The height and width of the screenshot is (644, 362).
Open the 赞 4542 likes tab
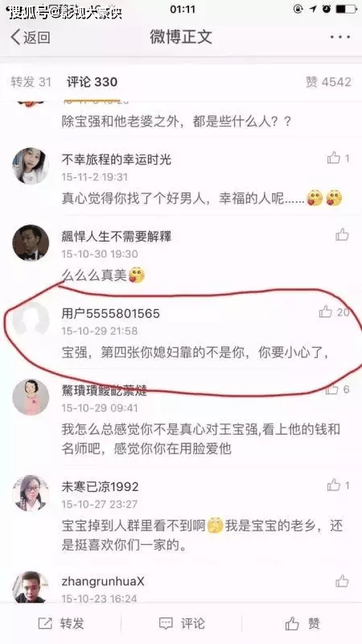click(328, 82)
